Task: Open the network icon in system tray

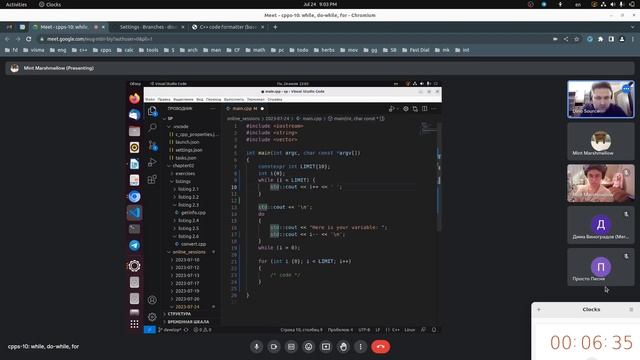Action: coord(603,4)
